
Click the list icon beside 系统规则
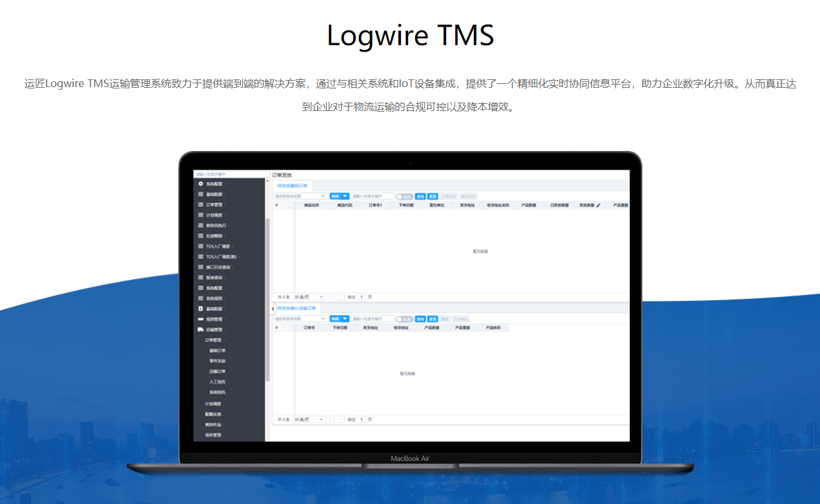[200, 298]
